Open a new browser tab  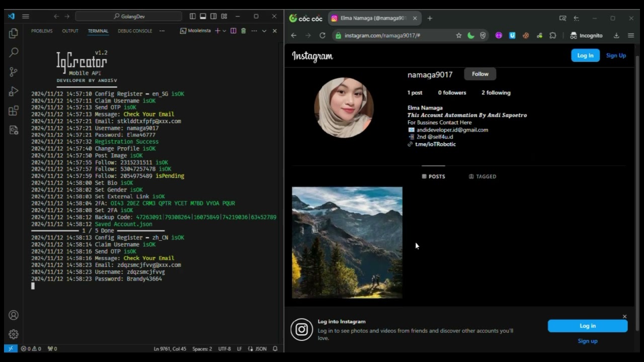click(430, 18)
